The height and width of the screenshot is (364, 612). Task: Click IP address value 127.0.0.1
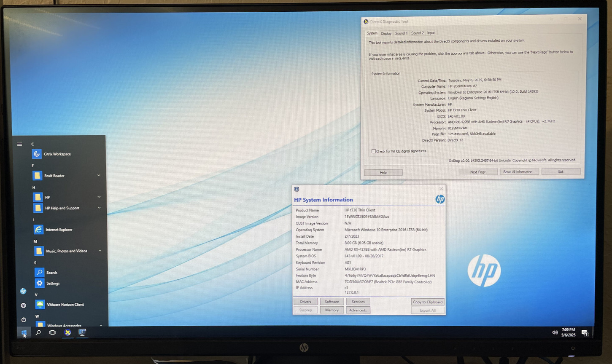coord(351,292)
